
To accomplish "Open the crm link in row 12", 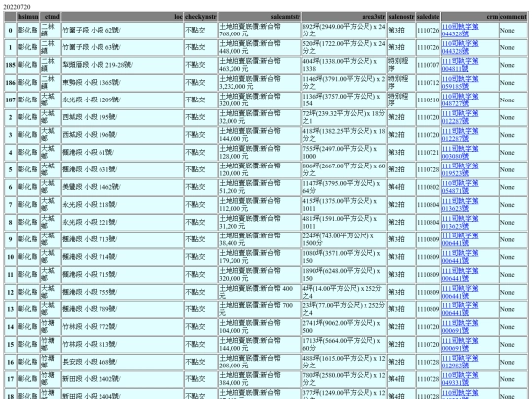I will coord(460,292).
